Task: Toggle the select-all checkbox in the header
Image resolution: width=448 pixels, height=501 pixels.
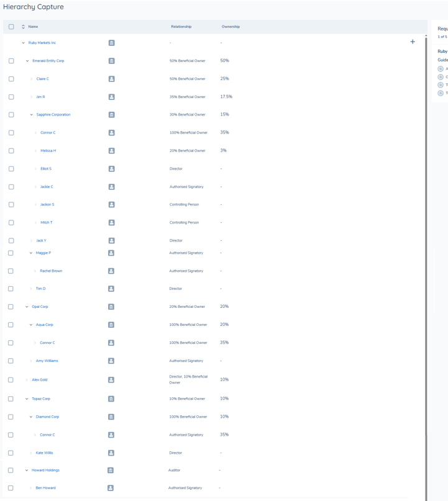Action: coord(11,27)
